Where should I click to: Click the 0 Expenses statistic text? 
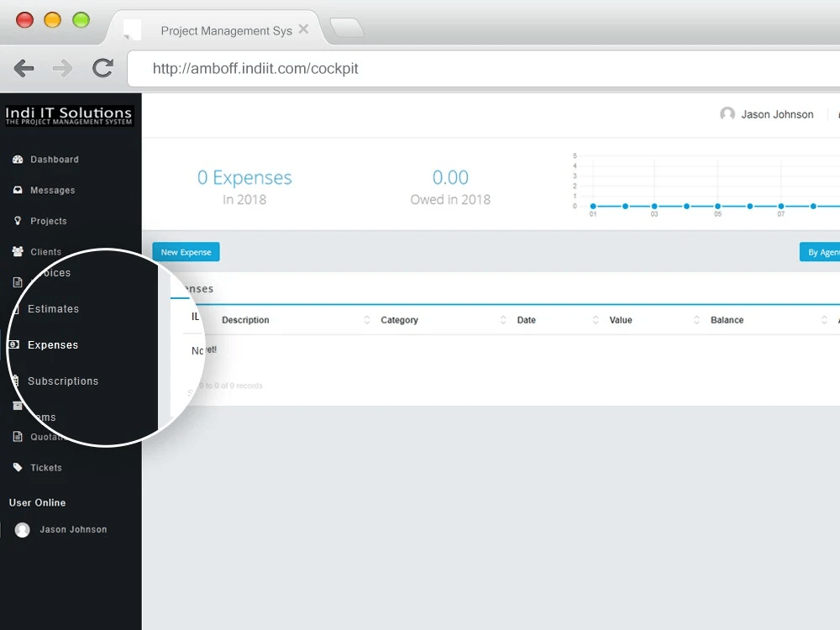[x=244, y=177]
